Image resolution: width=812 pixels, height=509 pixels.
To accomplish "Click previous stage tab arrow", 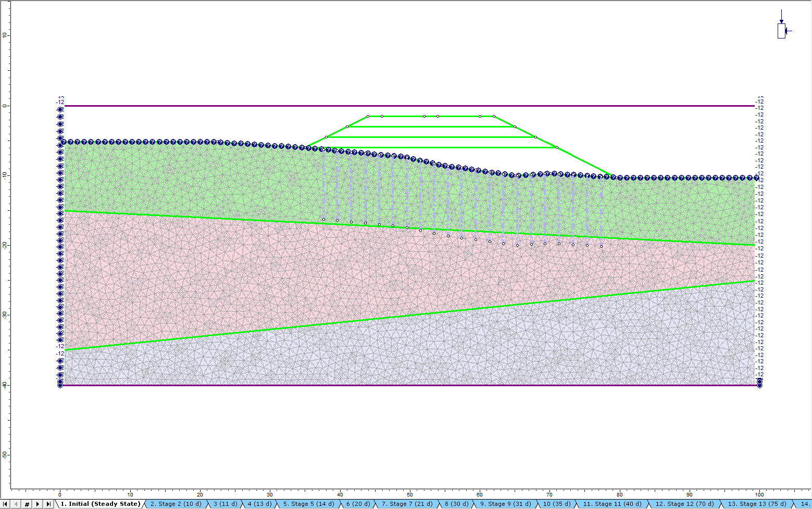I will tap(16, 504).
